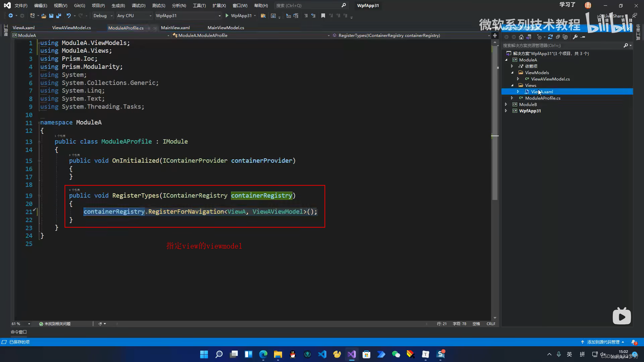Viewport: 644px width, 362px height.
Task: Click the New Project toolbar icon
Action: click(32, 16)
